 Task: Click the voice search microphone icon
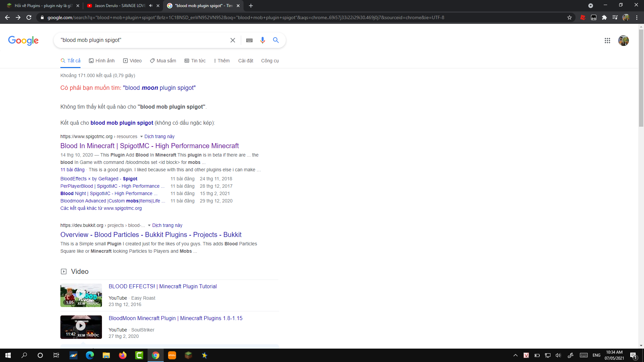pyautogui.click(x=262, y=40)
